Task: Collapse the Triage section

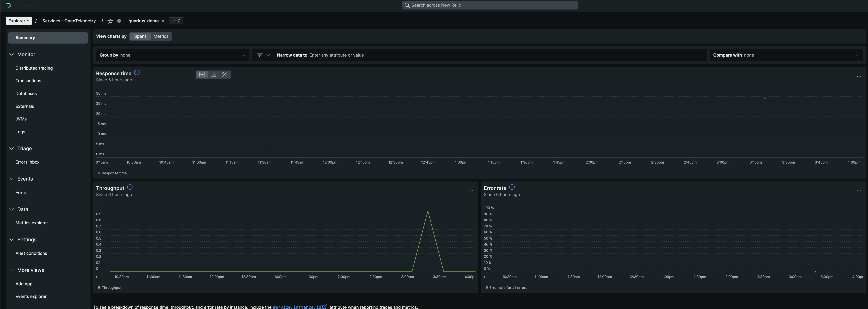Action: pos(11,149)
